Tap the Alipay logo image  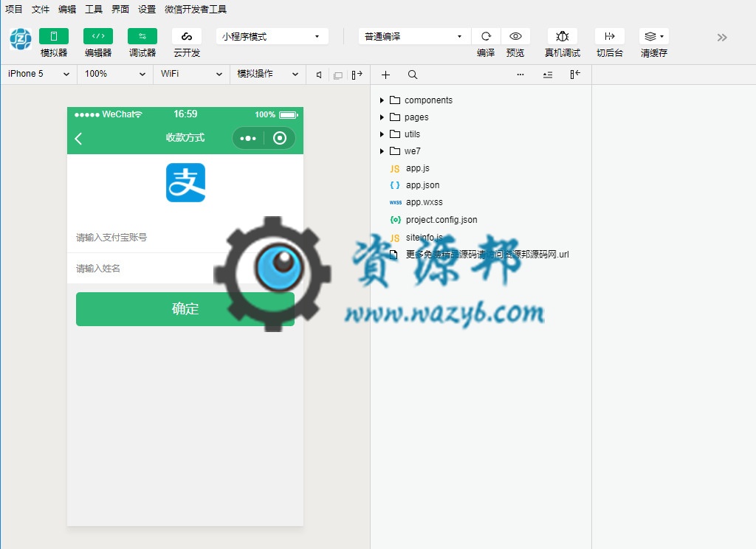click(x=185, y=183)
